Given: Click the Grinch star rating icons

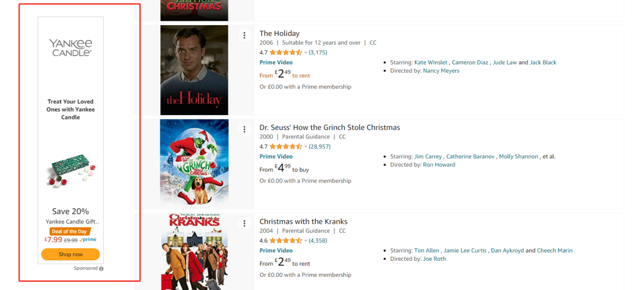Looking at the screenshot, I should coord(286,146).
